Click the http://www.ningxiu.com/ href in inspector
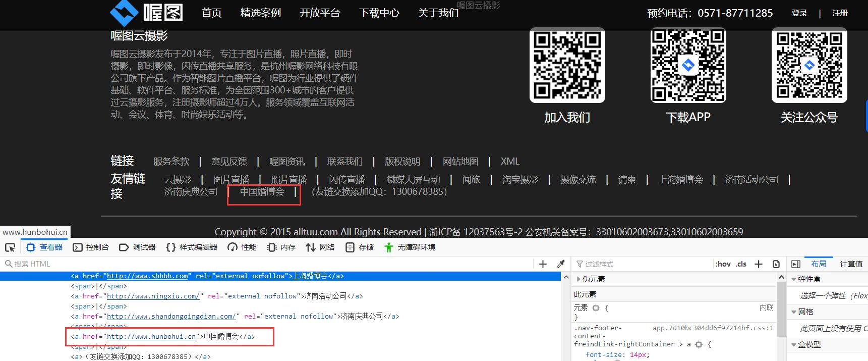Image resolution: width=868 pixels, height=361 pixels. (x=153, y=296)
